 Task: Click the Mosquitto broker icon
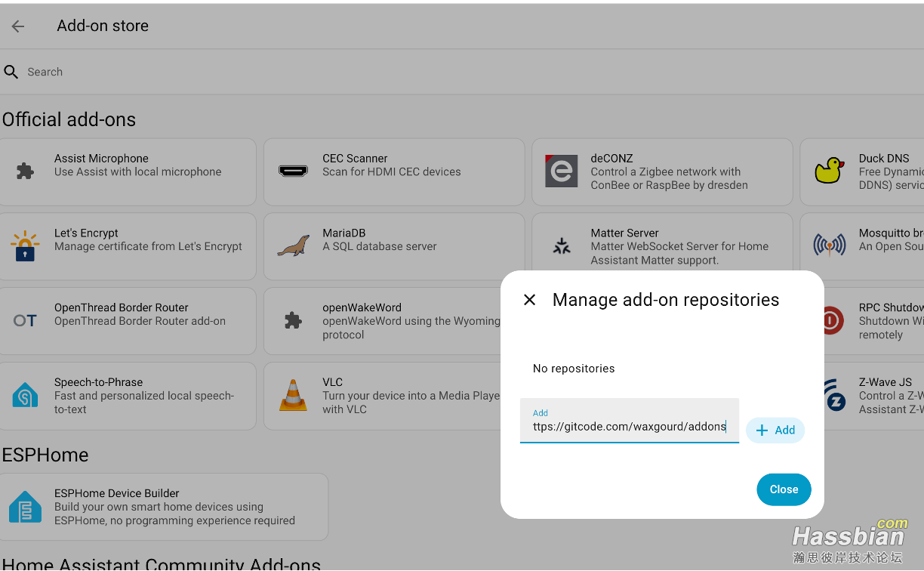click(x=829, y=245)
